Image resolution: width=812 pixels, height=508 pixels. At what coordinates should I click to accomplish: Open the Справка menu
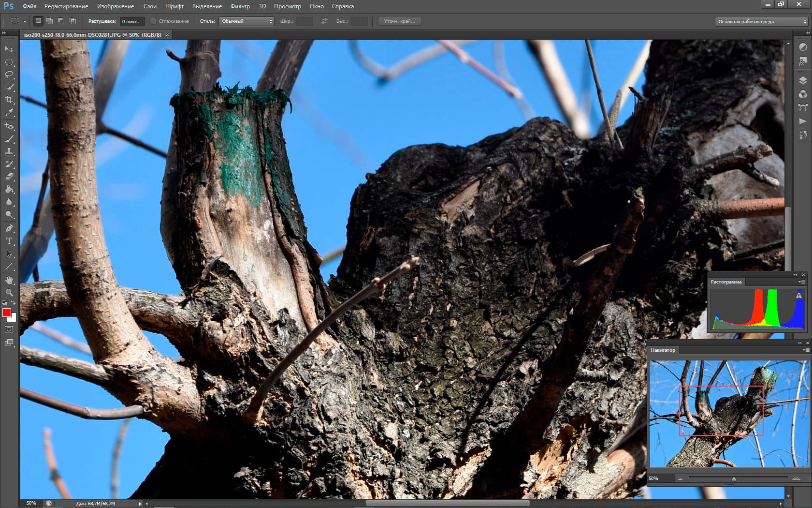pos(343,6)
